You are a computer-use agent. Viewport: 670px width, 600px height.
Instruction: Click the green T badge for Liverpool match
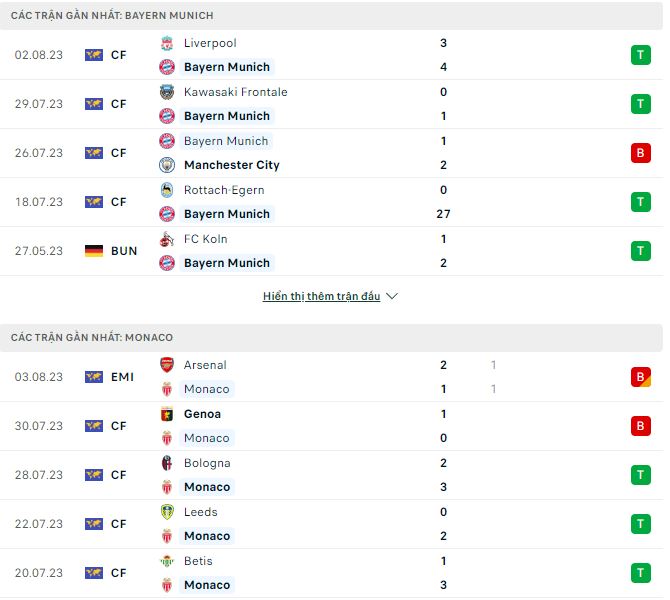click(x=640, y=55)
